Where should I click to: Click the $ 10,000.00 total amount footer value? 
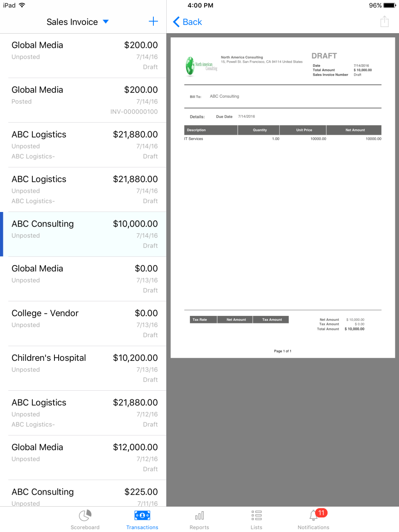coord(355,329)
